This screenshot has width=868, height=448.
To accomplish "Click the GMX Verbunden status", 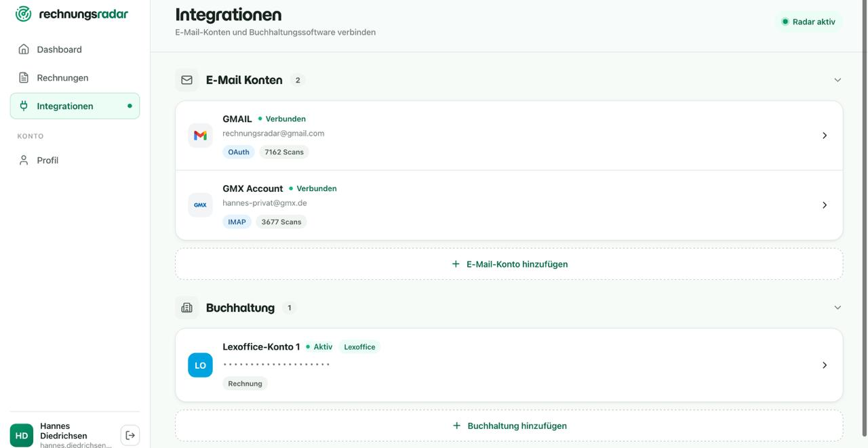I will point(313,188).
